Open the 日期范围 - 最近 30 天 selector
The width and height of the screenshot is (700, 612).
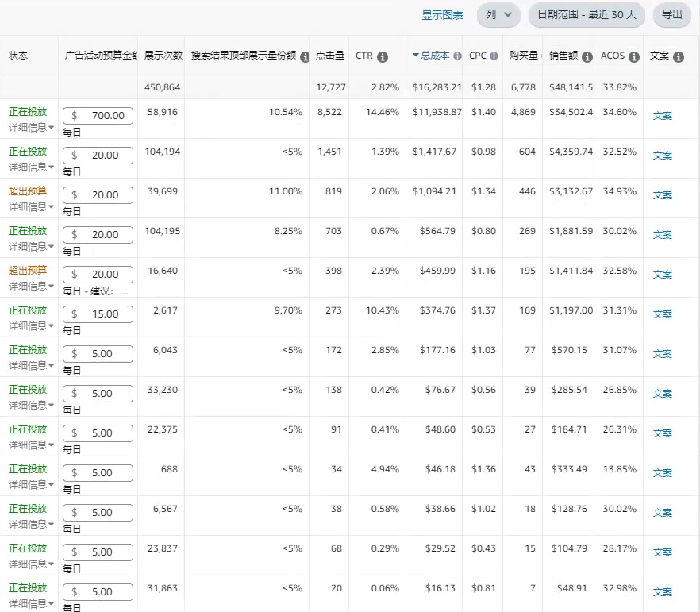tap(587, 14)
